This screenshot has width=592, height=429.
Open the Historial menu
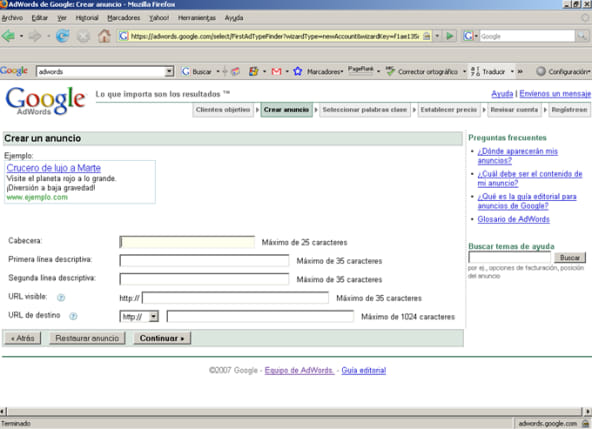(87, 18)
